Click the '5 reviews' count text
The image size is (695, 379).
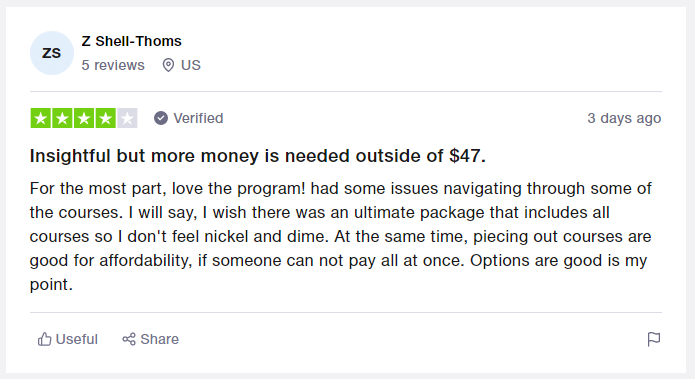click(x=113, y=65)
